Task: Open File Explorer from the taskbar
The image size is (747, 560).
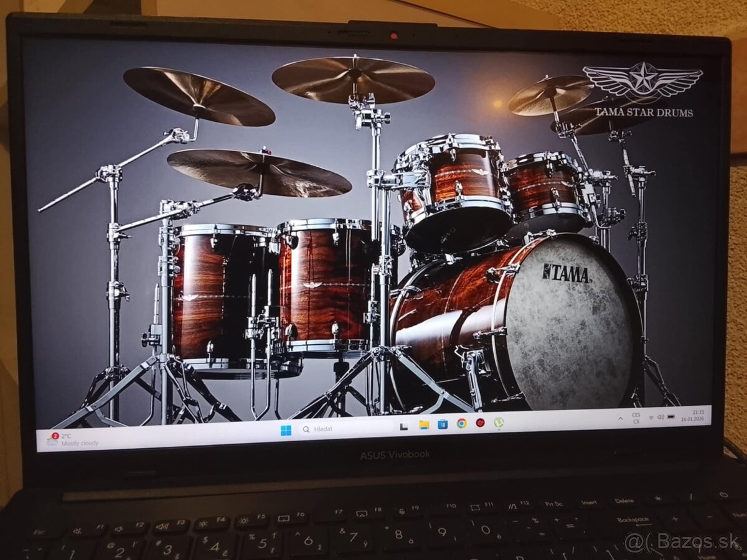Action: [x=425, y=426]
